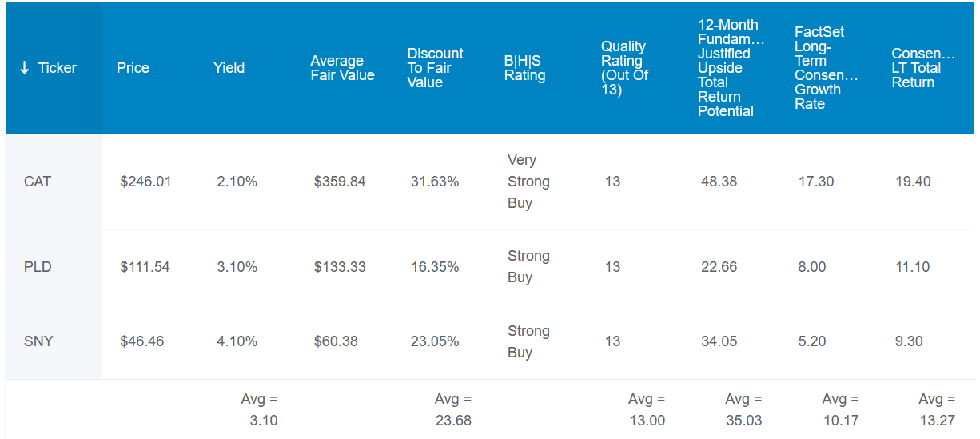Click PLD's Strong Buy rating

pos(528,267)
